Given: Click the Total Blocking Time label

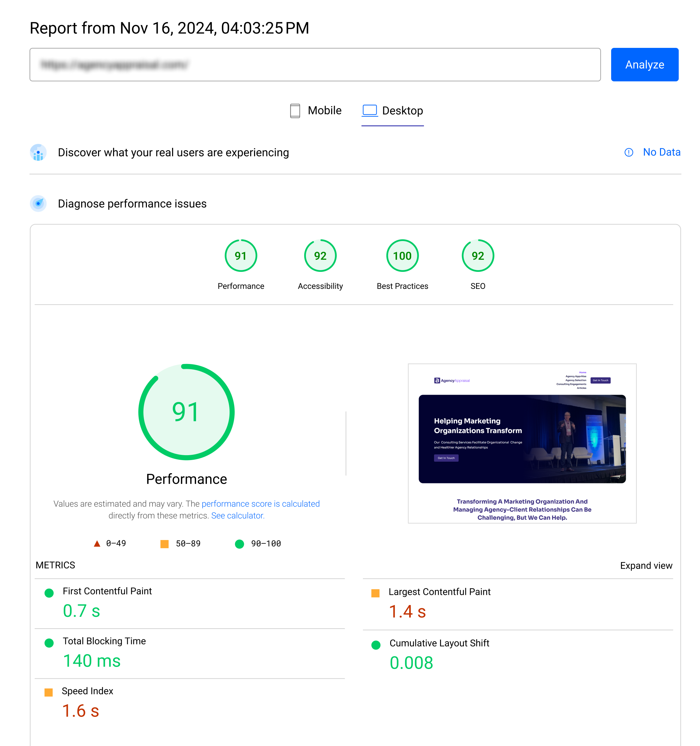Looking at the screenshot, I should 104,641.
